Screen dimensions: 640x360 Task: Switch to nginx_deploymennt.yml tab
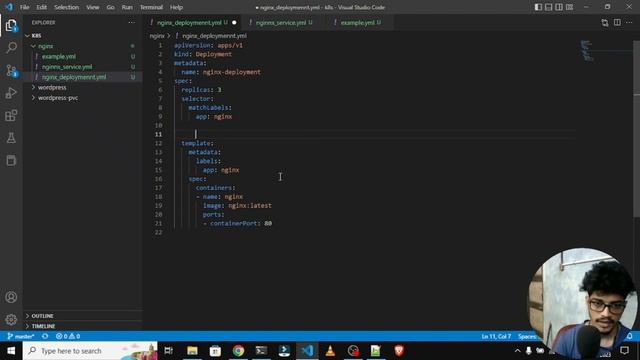[189, 23]
